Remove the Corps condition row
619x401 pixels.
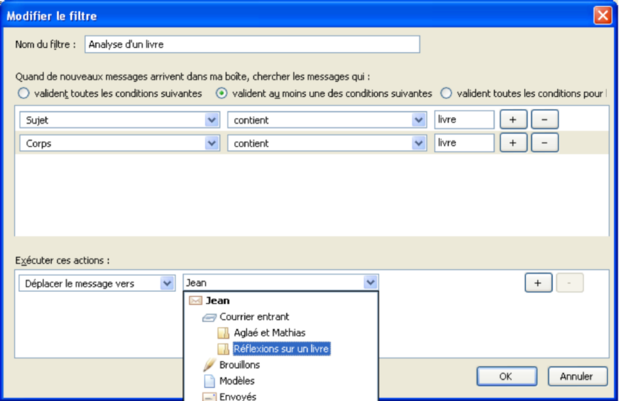tap(544, 143)
